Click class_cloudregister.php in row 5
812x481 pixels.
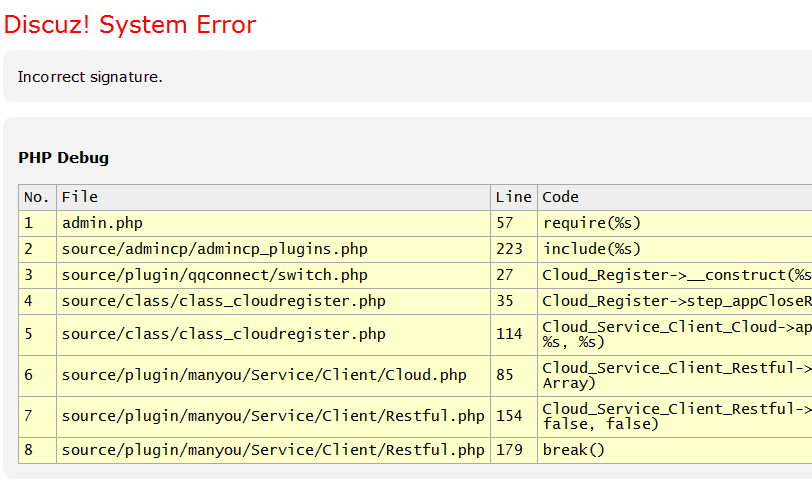(223, 334)
